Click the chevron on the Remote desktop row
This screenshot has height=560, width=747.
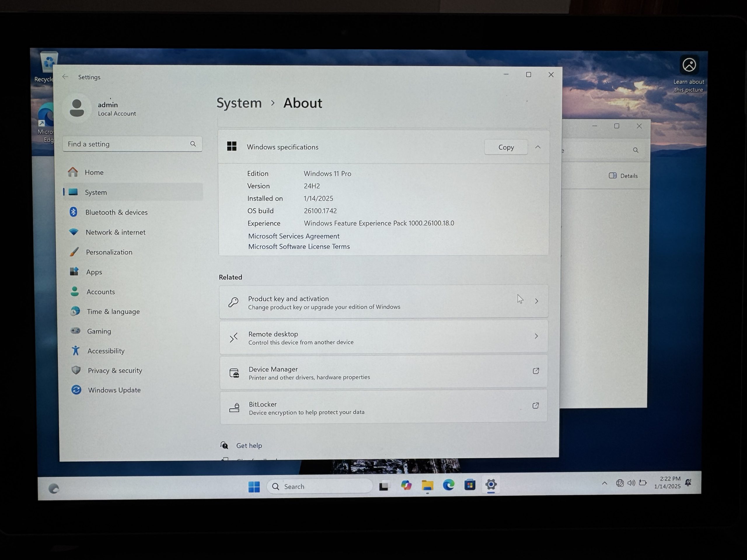tap(536, 336)
